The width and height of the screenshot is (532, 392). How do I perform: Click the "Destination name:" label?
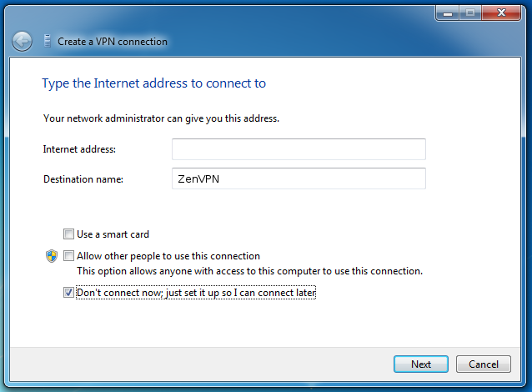tap(83, 179)
